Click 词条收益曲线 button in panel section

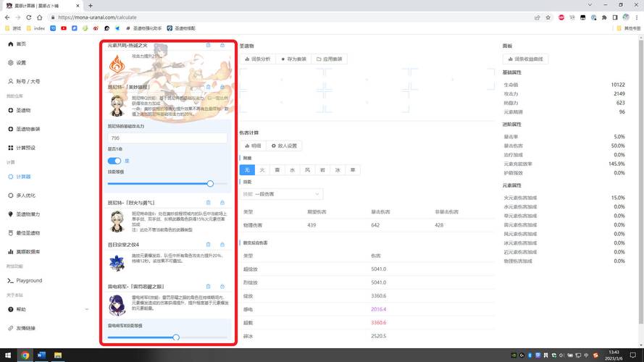click(x=525, y=59)
